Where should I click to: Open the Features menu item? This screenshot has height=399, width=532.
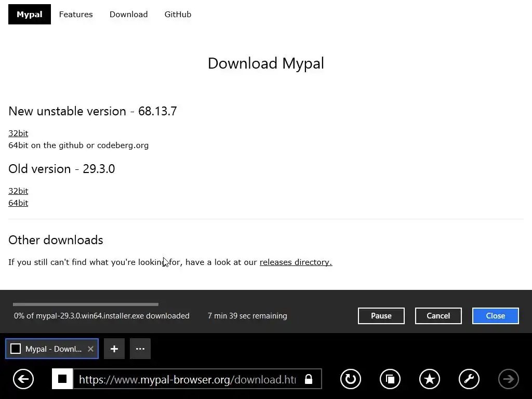(x=76, y=14)
